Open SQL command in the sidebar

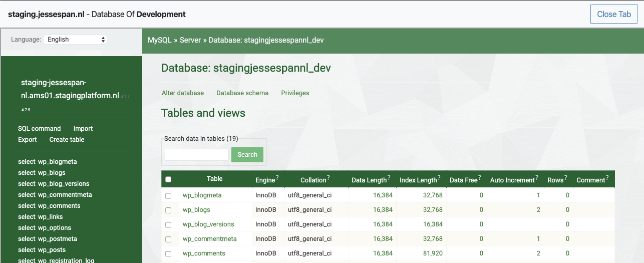(x=39, y=129)
